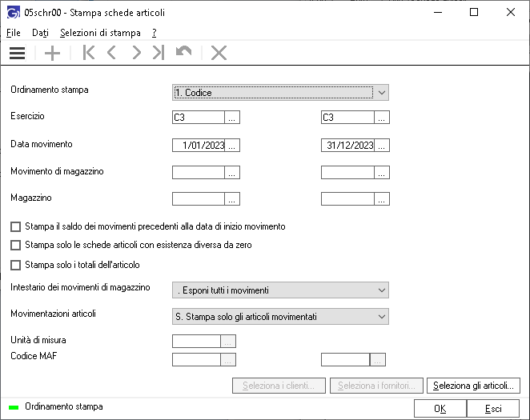Minimize the Stampa schede articoli window
Viewport: 530px width, 420px height.
tap(438, 13)
